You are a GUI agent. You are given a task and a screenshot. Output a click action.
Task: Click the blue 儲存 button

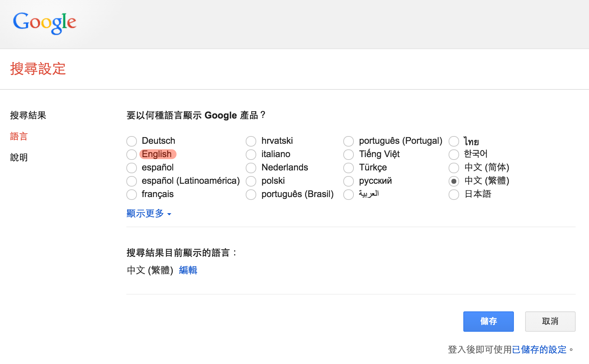point(489,322)
